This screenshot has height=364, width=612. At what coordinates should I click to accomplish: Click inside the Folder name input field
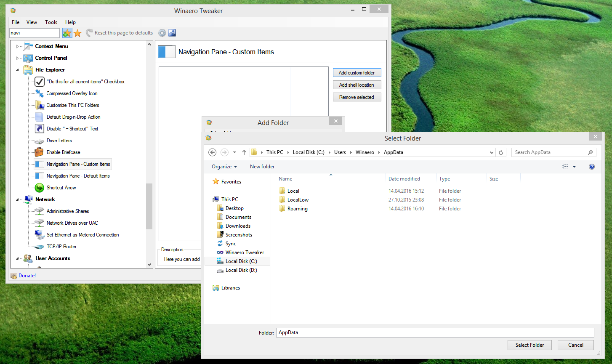434,332
